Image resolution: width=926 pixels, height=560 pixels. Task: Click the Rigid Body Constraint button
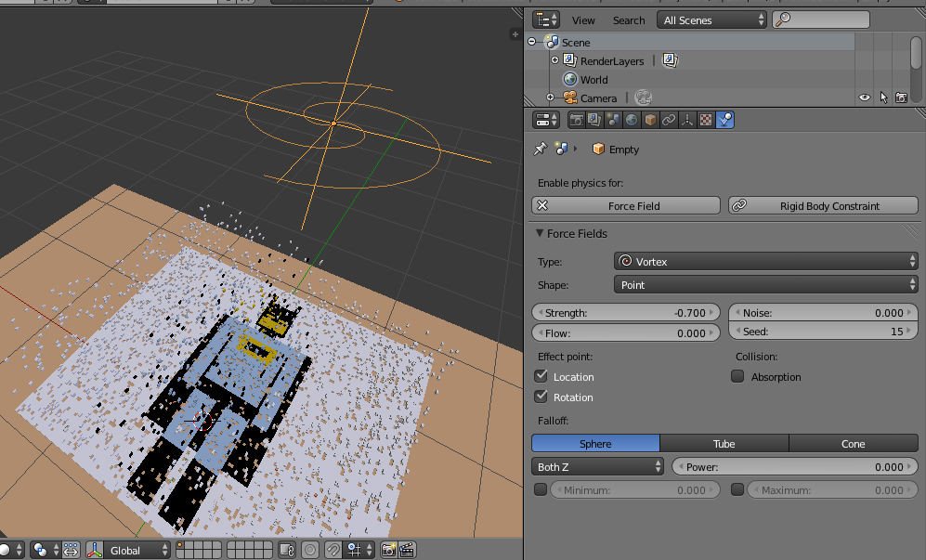pyautogui.click(x=823, y=205)
